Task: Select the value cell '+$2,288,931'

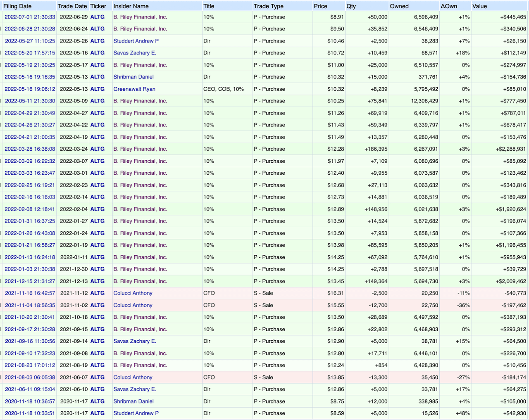Action: coord(511,149)
